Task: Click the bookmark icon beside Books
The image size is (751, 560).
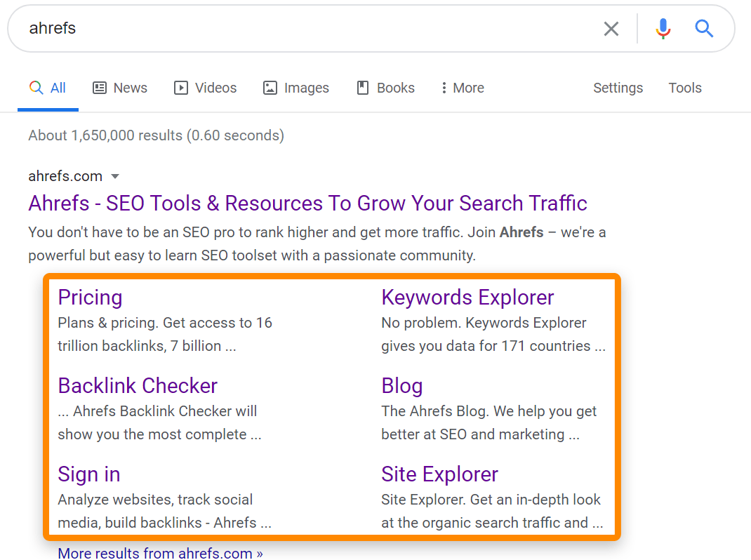Action: (362, 87)
